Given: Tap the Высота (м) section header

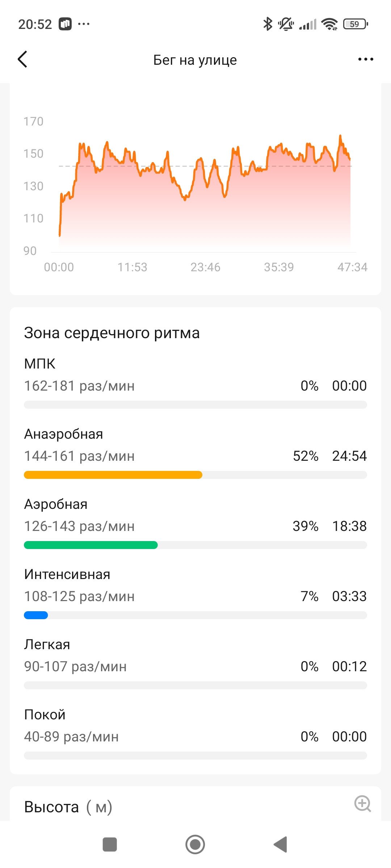Looking at the screenshot, I should tap(68, 807).
